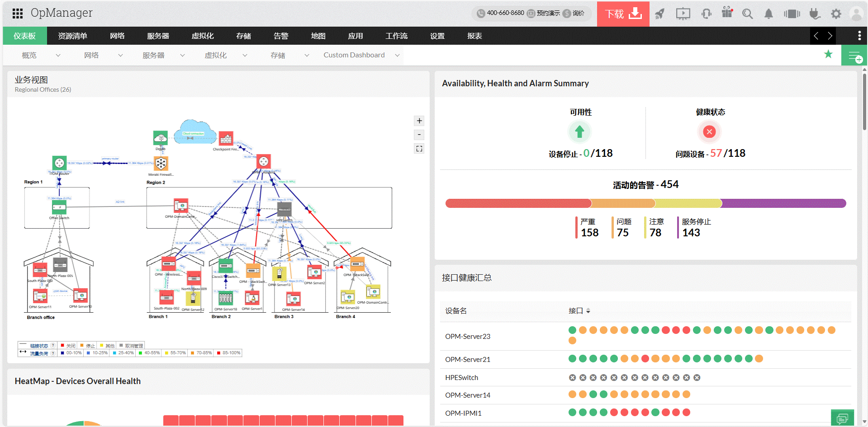Mark dashboard as favorite with star
The image size is (868, 427).
pos(828,54)
